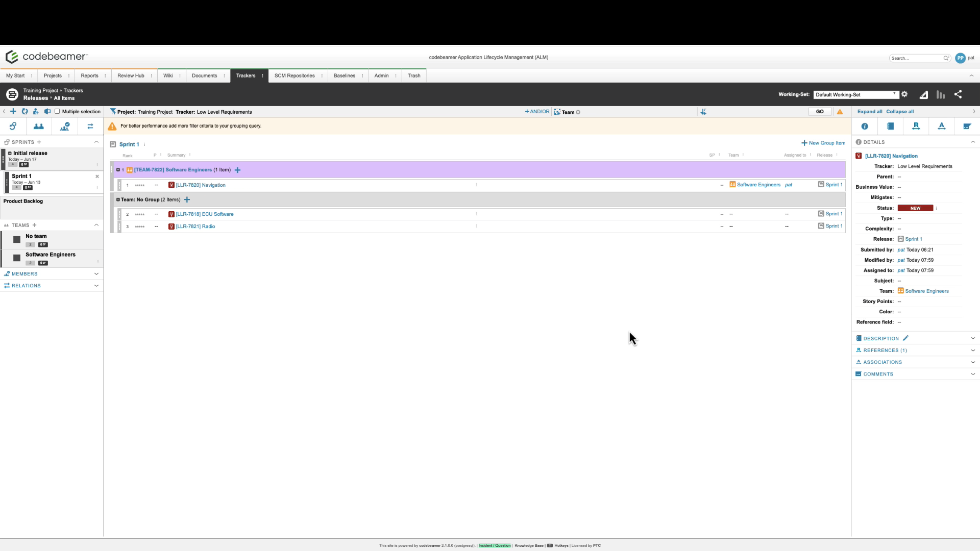
Task: Collapse the Initial release tree node
Action: [x=10, y=153]
